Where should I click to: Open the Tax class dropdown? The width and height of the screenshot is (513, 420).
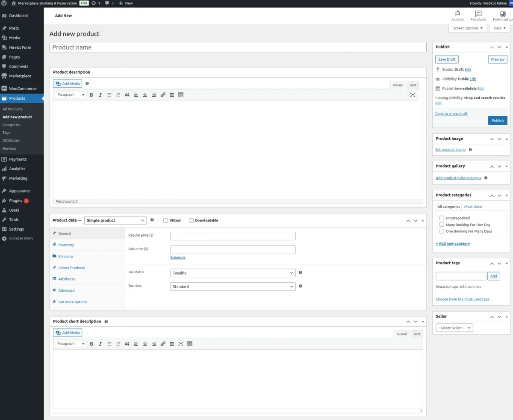click(233, 286)
